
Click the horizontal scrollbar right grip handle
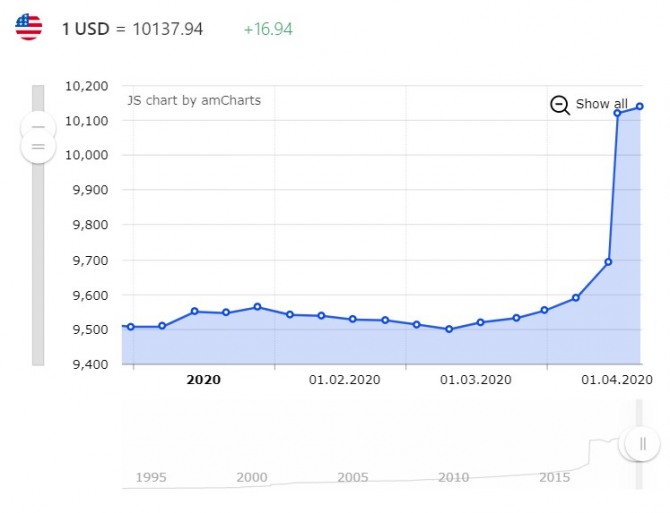click(x=642, y=444)
